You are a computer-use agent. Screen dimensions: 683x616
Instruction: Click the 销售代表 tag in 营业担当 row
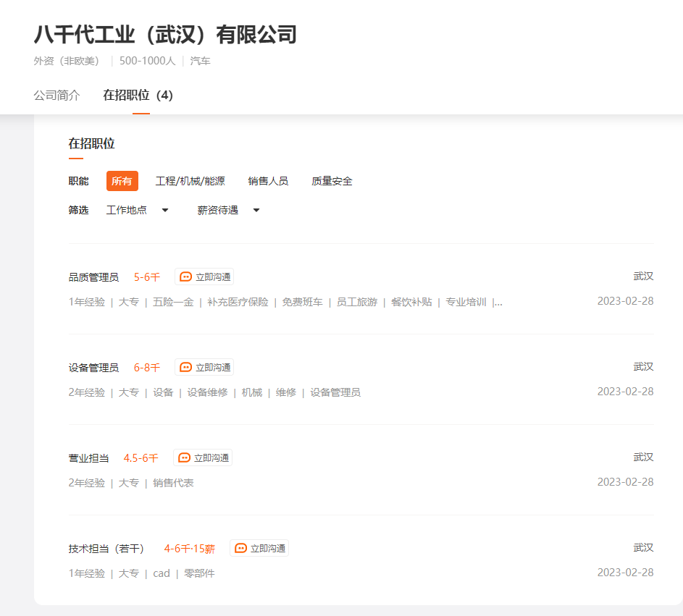coord(173,484)
